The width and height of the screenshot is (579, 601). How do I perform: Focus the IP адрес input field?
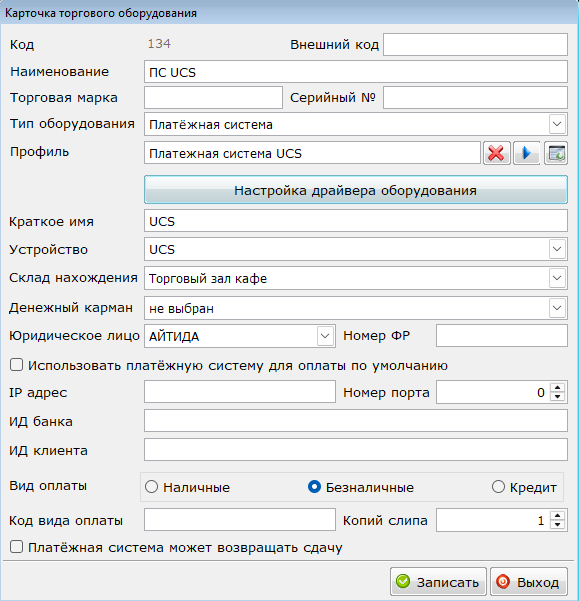pyautogui.click(x=240, y=392)
